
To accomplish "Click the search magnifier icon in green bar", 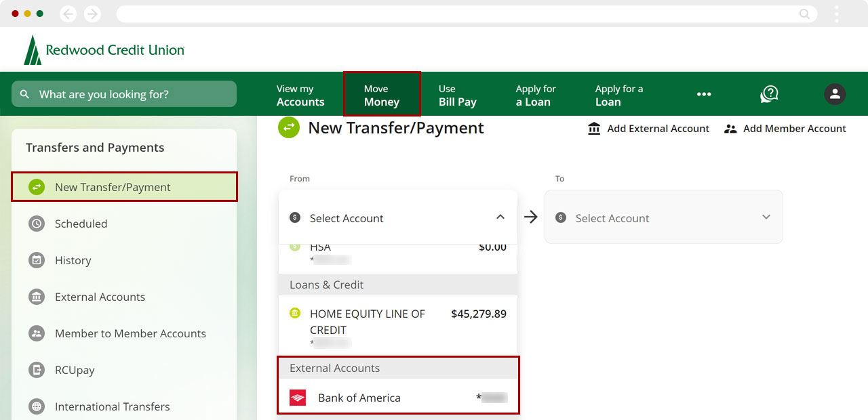I will (x=25, y=94).
